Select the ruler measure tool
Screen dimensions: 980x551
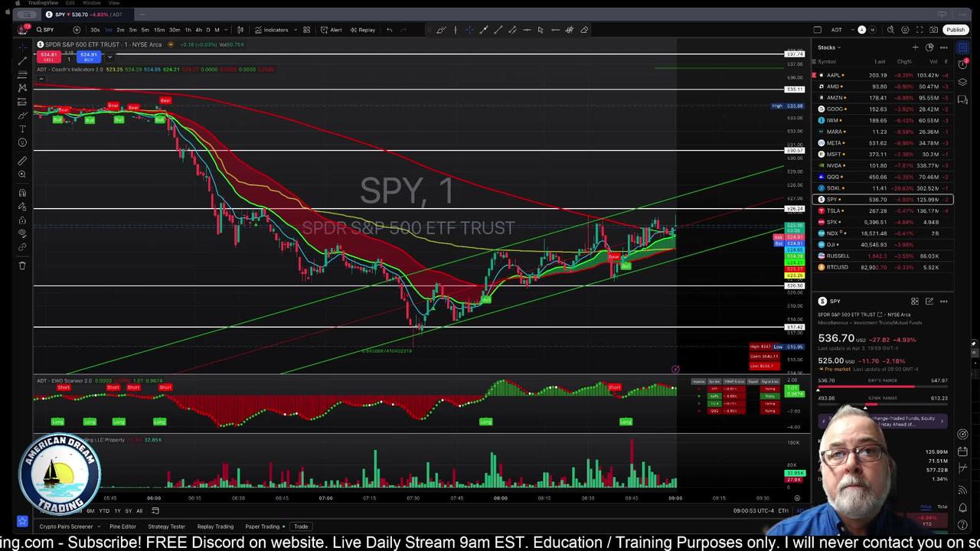pyautogui.click(x=22, y=161)
